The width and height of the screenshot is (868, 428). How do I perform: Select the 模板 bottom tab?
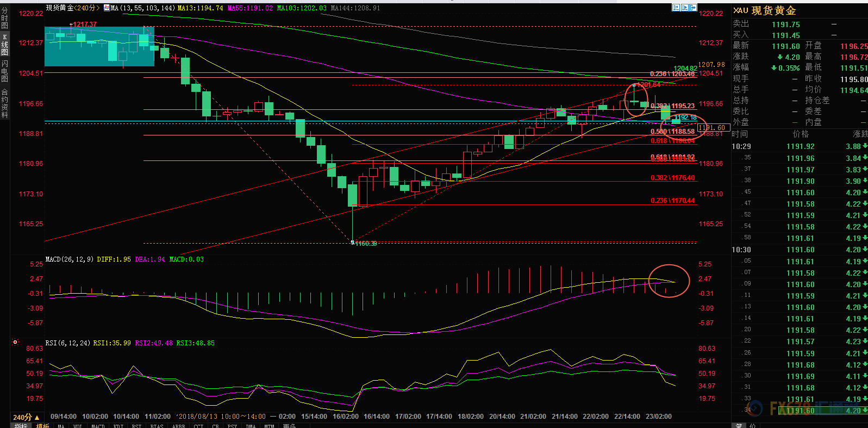42,425
